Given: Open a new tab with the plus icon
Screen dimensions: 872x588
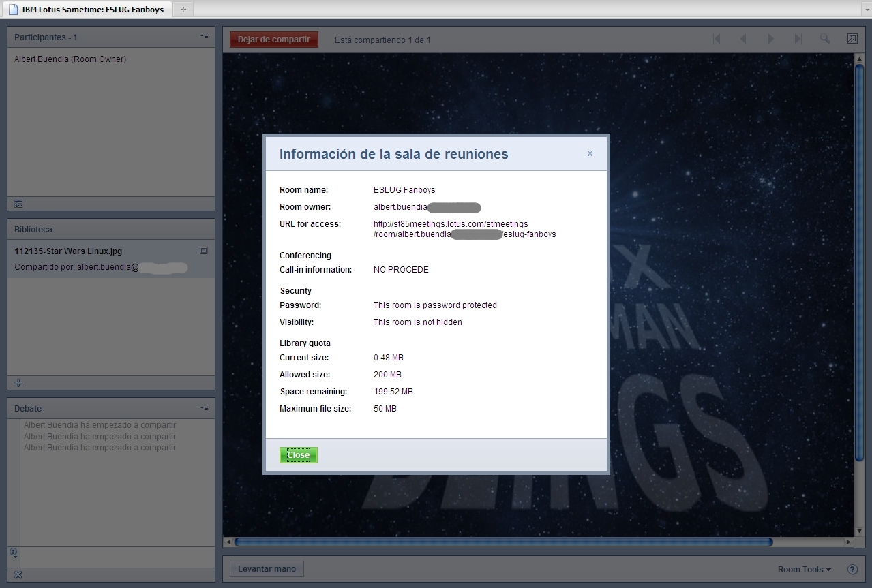Looking at the screenshot, I should click(x=183, y=10).
